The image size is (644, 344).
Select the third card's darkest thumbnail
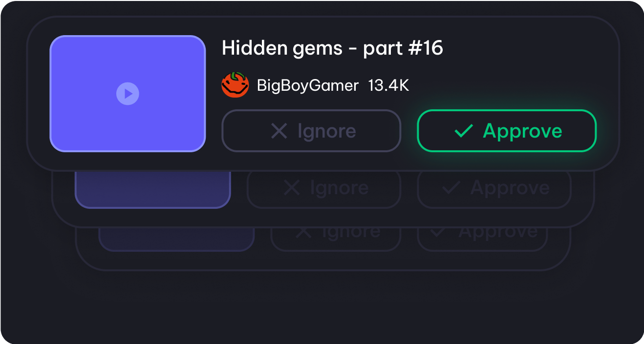[x=176, y=239]
